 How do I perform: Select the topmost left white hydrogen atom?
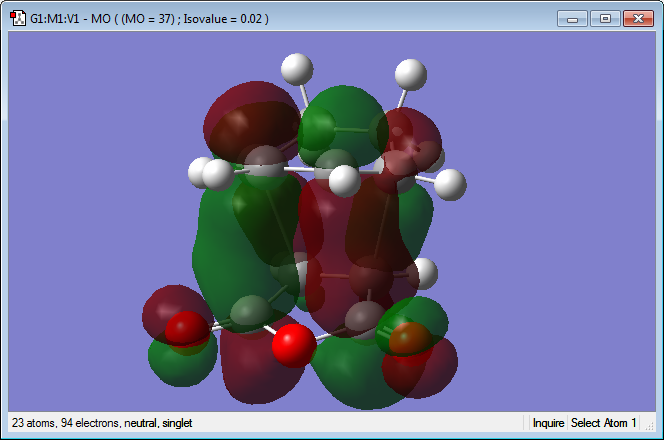tap(297, 69)
